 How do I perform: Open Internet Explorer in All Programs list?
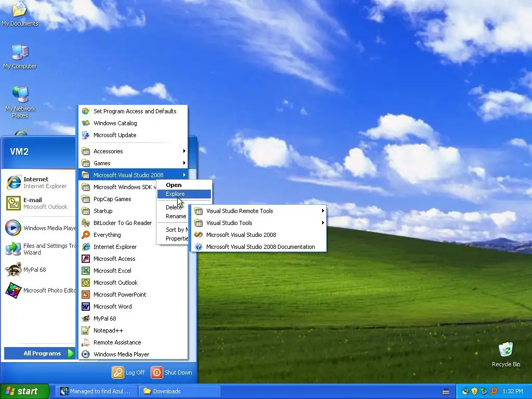(x=134, y=247)
